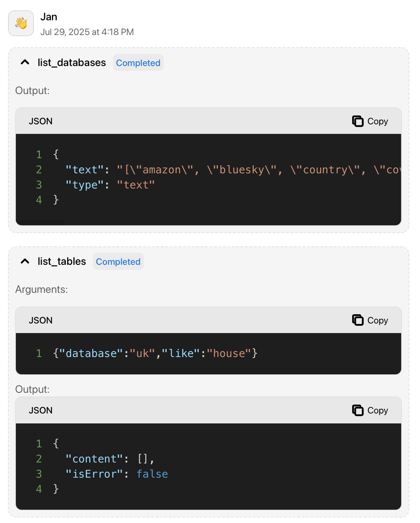Click the copy icon beside the first JSON header

pyautogui.click(x=357, y=121)
